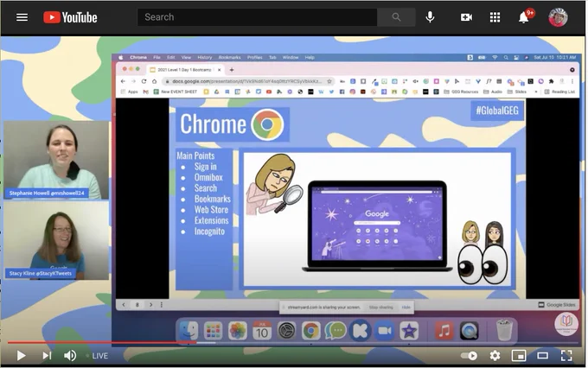The width and height of the screenshot is (588, 368).
Task: Open the Apps bookmark shortcut
Action: tap(130, 92)
